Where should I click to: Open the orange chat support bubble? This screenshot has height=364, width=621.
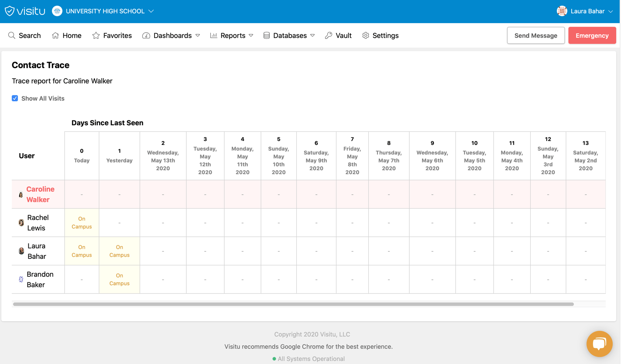tap(599, 344)
